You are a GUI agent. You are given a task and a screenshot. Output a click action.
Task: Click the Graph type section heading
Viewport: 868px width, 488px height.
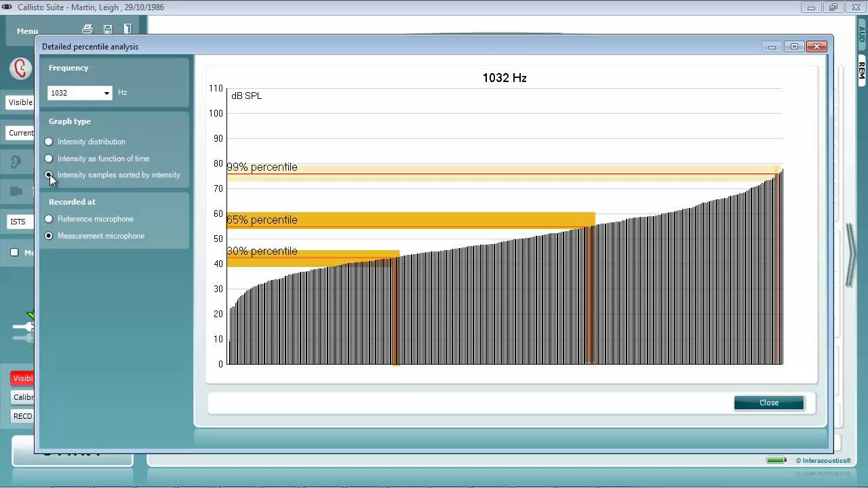coord(70,121)
